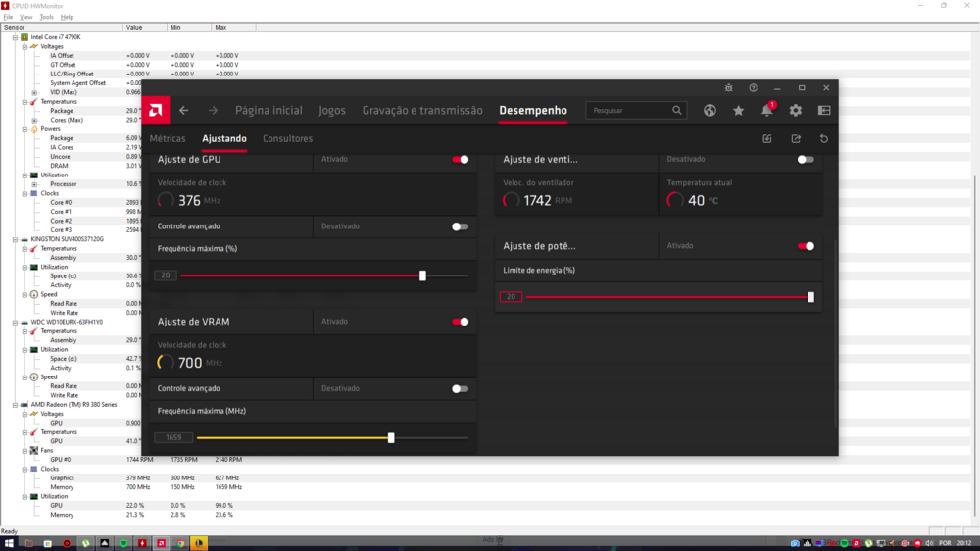Open the settings gear icon
980x551 pixels.
pyautogui.click(x=796, y=111)
